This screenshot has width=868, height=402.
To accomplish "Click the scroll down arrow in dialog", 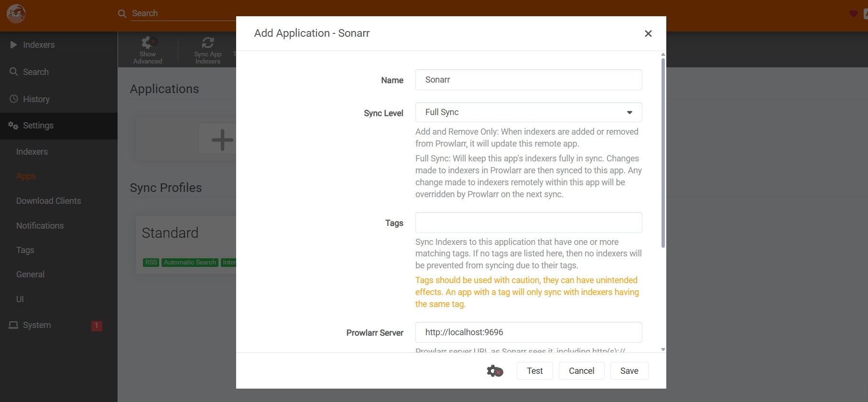I will click(x=663, y=349).
